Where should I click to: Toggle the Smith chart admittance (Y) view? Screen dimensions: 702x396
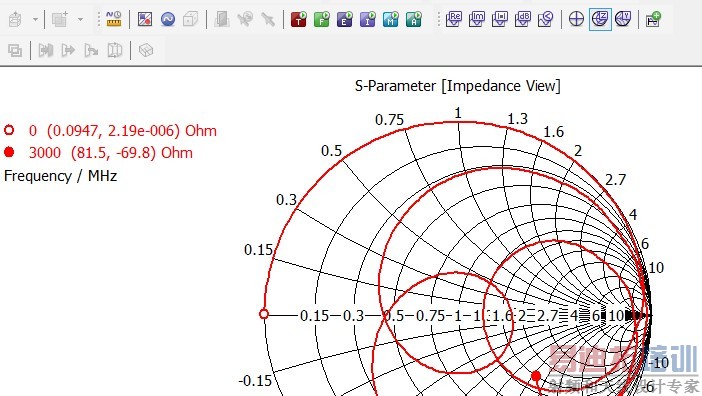[623, 19]
